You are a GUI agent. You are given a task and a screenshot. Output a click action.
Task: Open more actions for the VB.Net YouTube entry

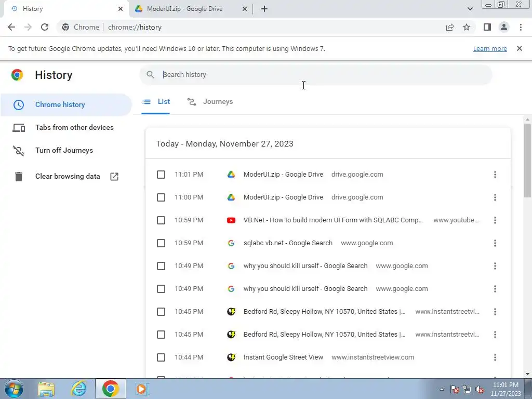tap(495, 220)
